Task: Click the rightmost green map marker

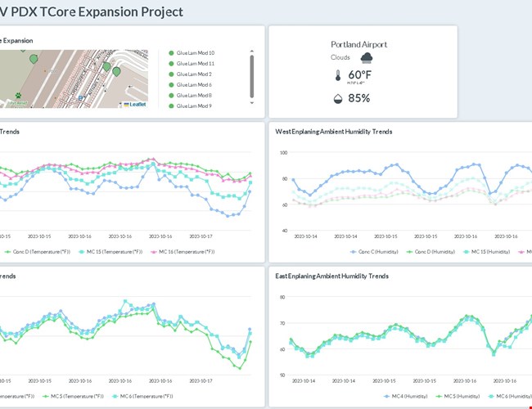Action: click(117, 71)
